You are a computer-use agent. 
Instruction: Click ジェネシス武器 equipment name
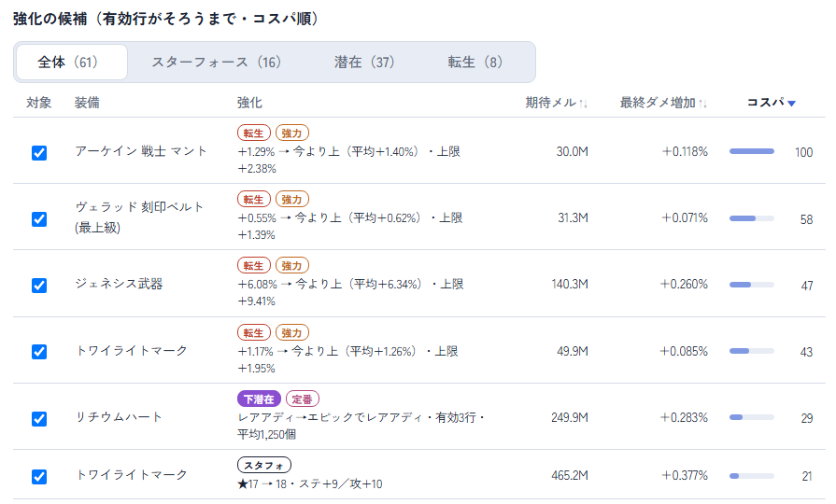[119, 284]
